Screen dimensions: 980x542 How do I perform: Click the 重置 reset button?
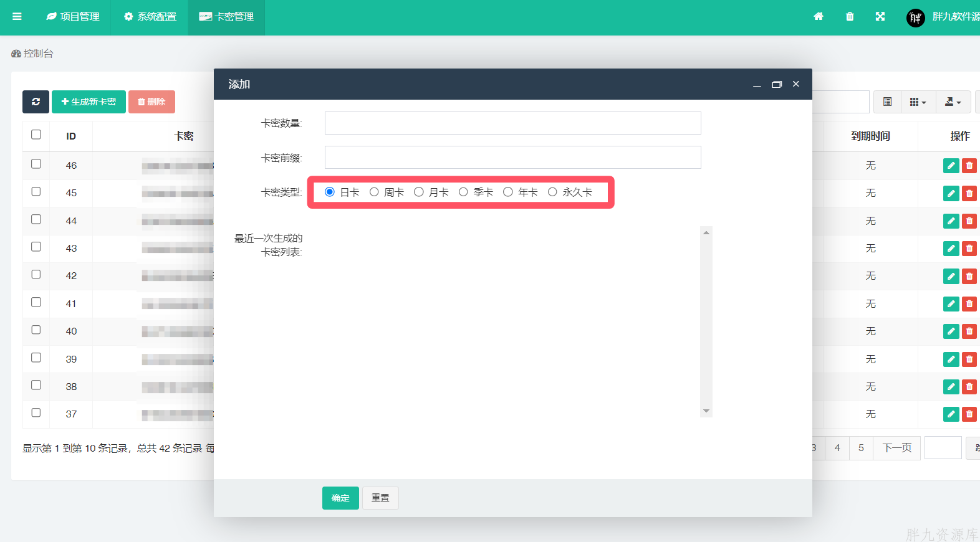click(380, 498)
